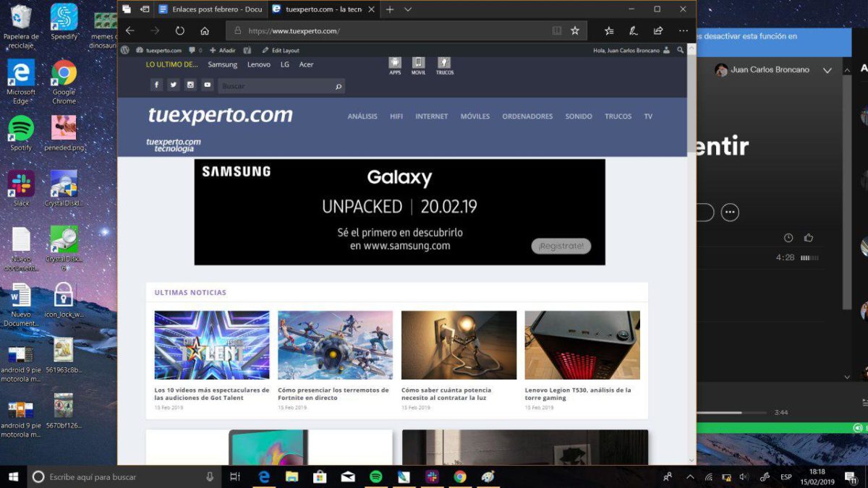
Task: Open tuexperto's Instagram icon
Action: pyautogui.click(x=190, y=85)
